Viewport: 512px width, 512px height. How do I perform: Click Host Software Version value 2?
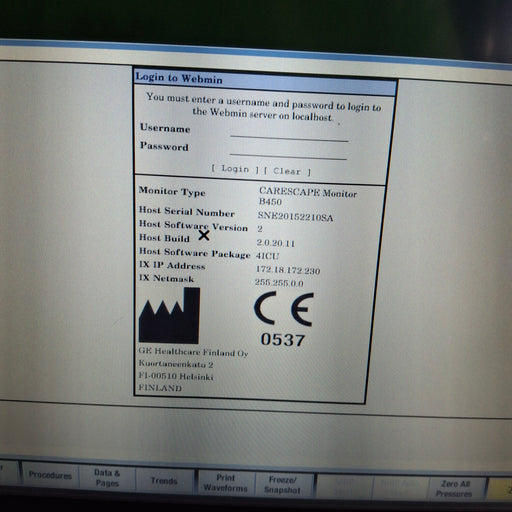260,229
